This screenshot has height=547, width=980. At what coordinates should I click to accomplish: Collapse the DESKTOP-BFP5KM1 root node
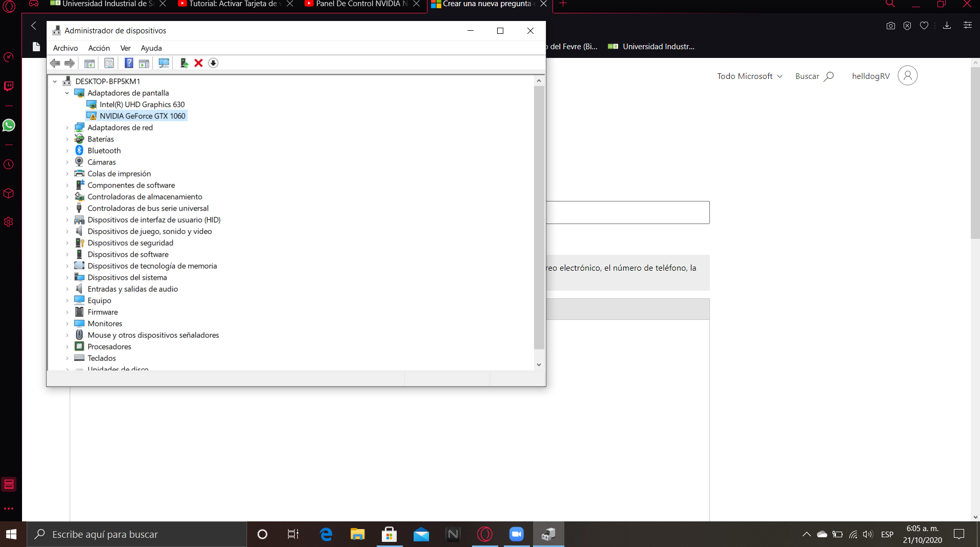(x=55, y=81)
